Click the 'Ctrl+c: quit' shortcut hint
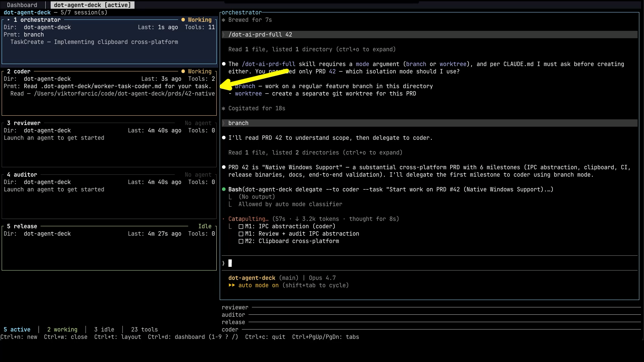Screen dimensions: 644x362 point(265,337)
